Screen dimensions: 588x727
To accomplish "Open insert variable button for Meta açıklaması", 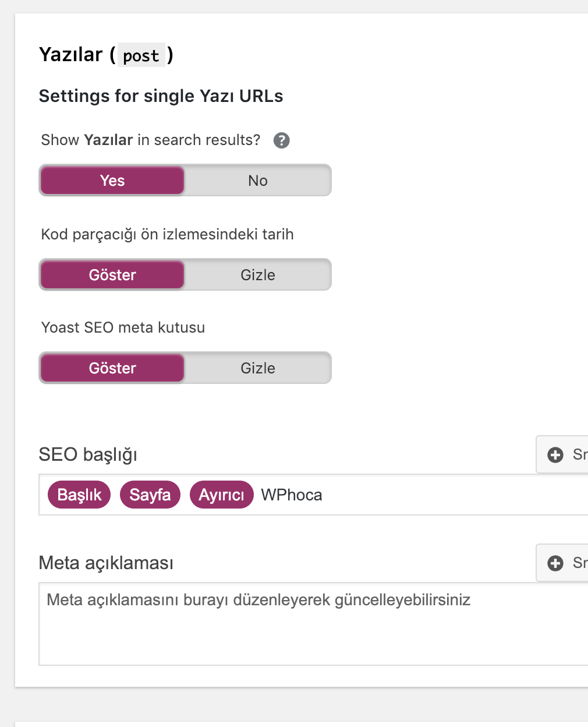I will (x=562, y=563).
